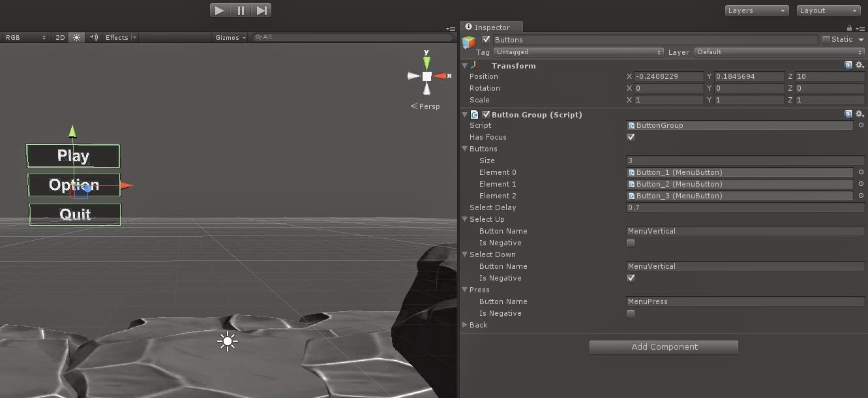Expand the Back foldout

(x=465, y=325)
